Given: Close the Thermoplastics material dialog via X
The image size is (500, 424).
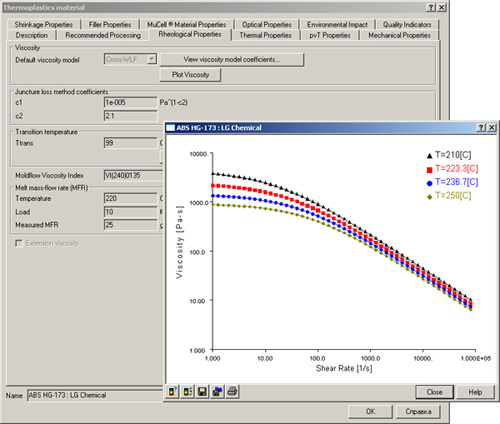Looking at the screenshot, I should [x=441, y=7].
